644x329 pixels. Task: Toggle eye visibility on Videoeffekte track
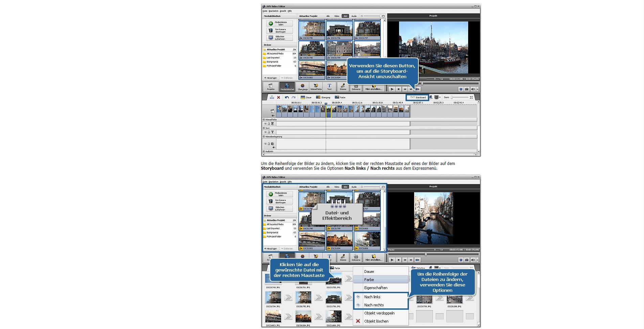click(266, 124)
